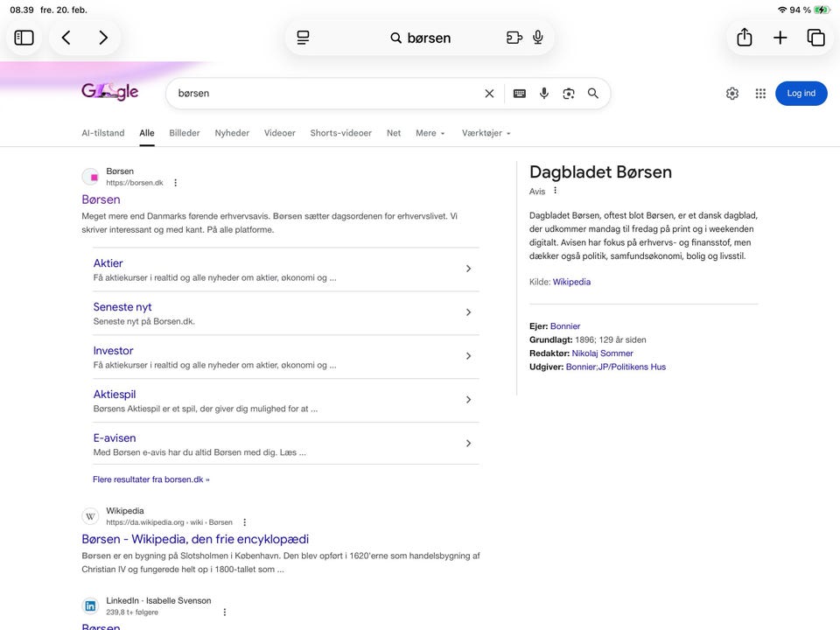840x630 pixels.
Task: Click the Dagbladet Børsen panel heading
Action: click(x=600, y=172)
